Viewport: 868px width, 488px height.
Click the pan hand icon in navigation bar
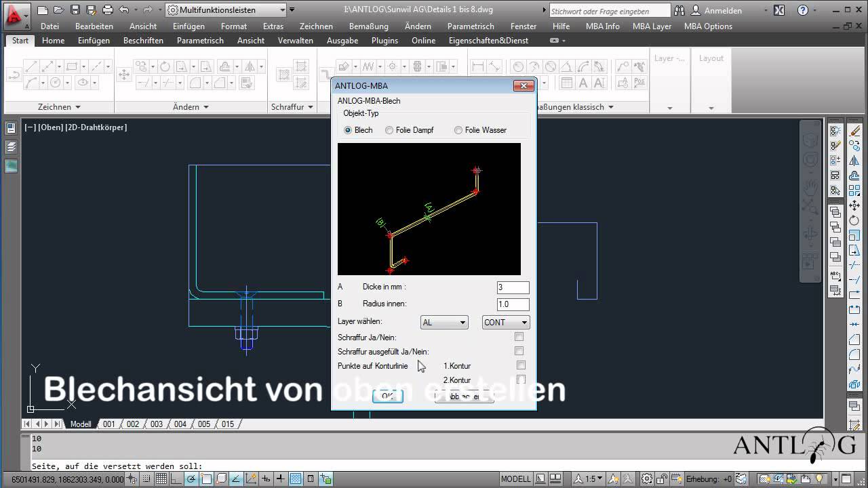coord(810,187)
